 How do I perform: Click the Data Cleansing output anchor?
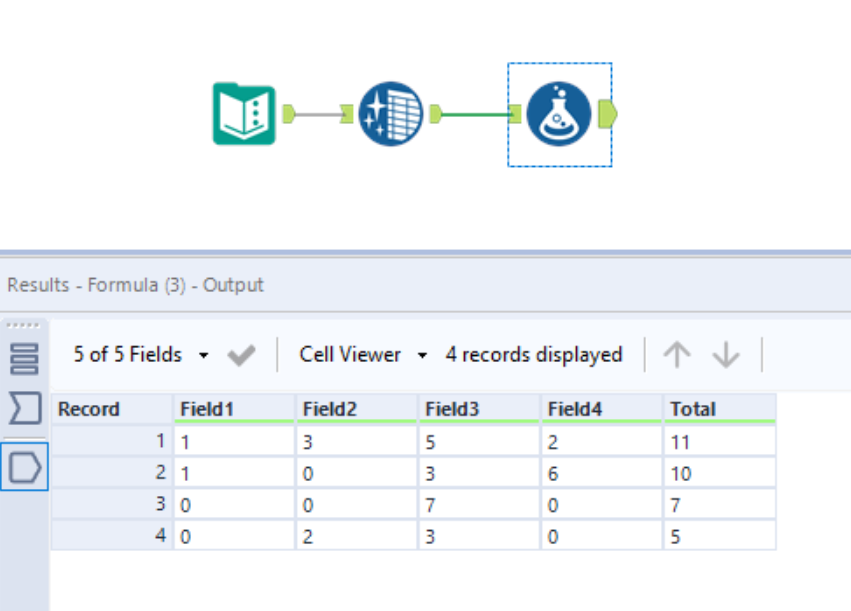436,115
